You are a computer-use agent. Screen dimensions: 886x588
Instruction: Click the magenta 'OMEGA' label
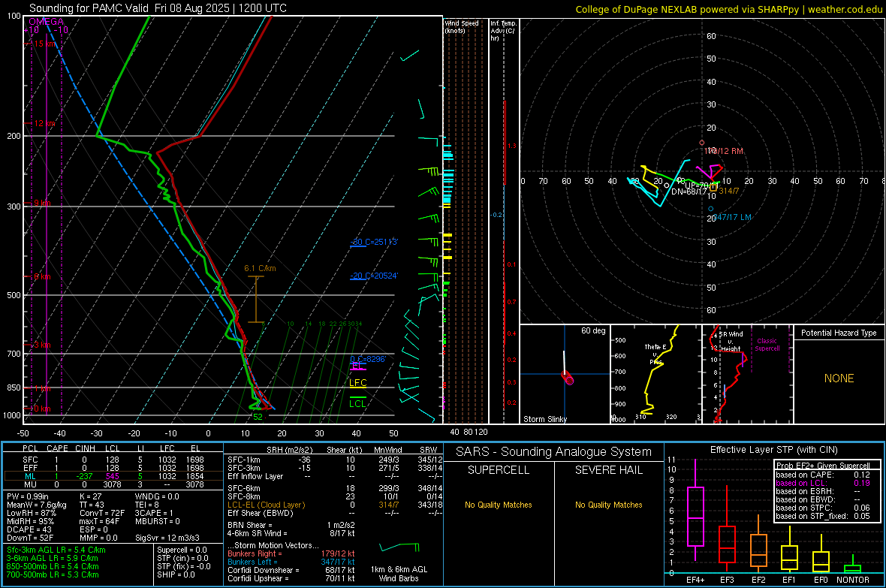[x=47, y=22]
